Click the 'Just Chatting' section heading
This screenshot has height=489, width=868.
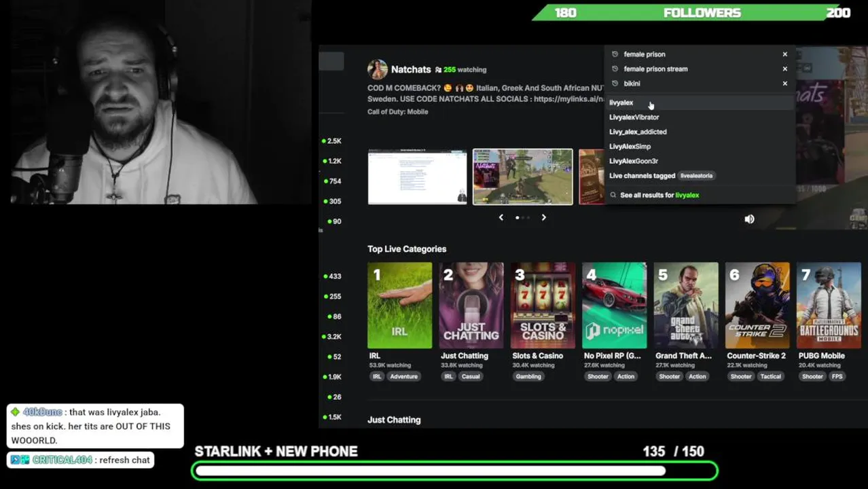tap(394, 420)
